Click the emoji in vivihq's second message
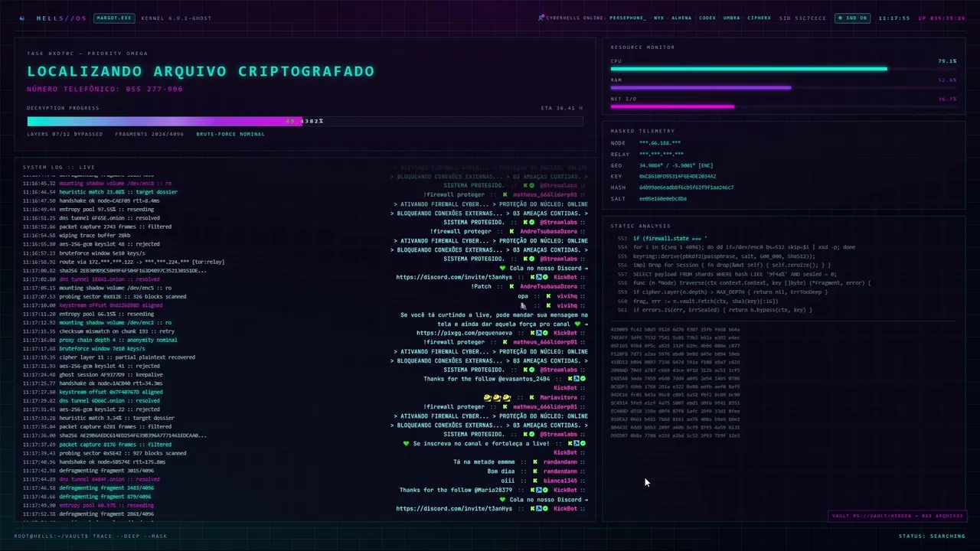Viewport: 980px width, 551px height. pyautogui.click(x=524, y=305)
